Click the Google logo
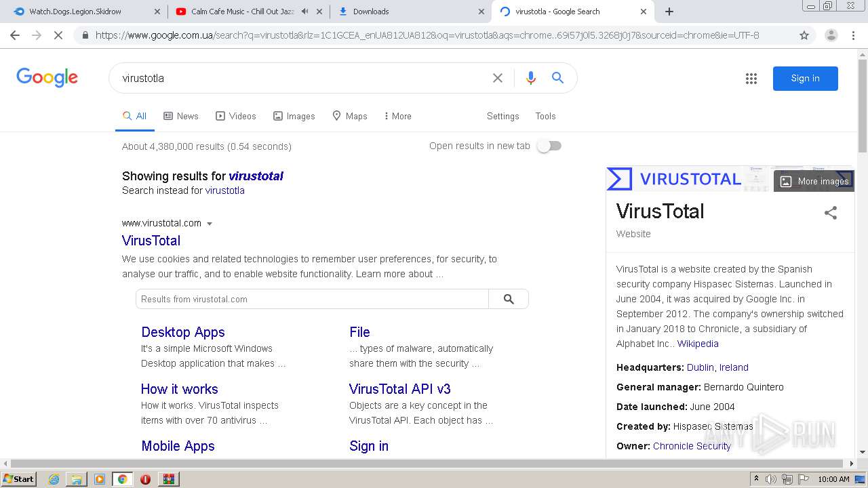This screenshot has height=488, width=868. [x=47, y=78]
